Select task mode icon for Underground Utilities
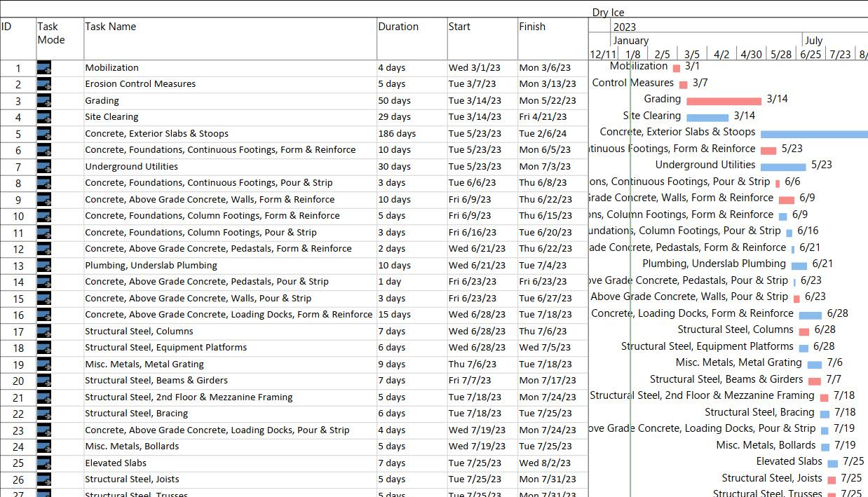This screenshot has width=868, height=497. 44,167
